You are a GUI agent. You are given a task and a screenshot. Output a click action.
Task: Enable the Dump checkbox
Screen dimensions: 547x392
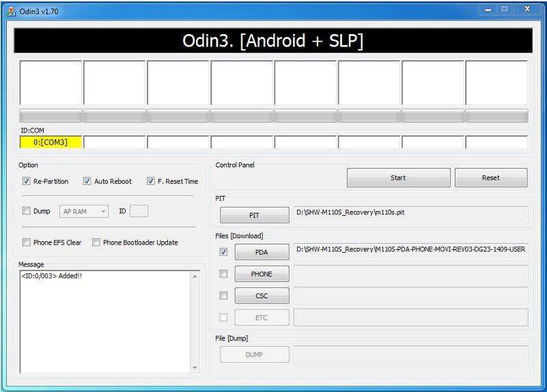coord(26,210)
